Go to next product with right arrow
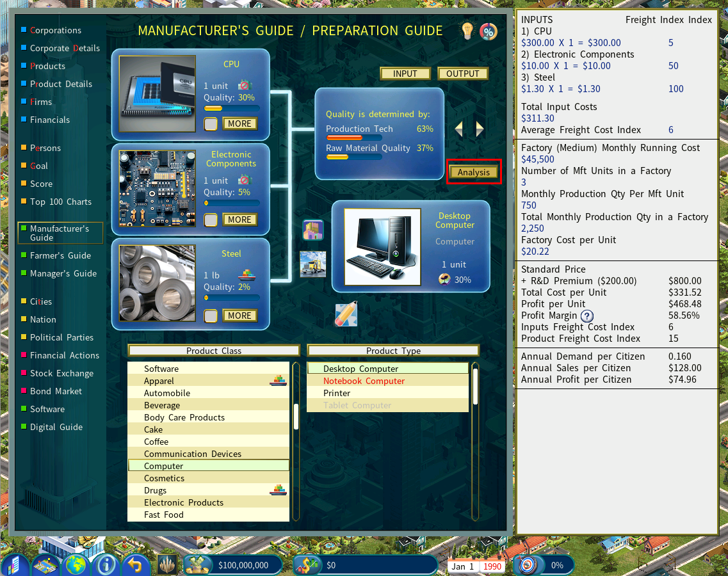 pos(480,129)
